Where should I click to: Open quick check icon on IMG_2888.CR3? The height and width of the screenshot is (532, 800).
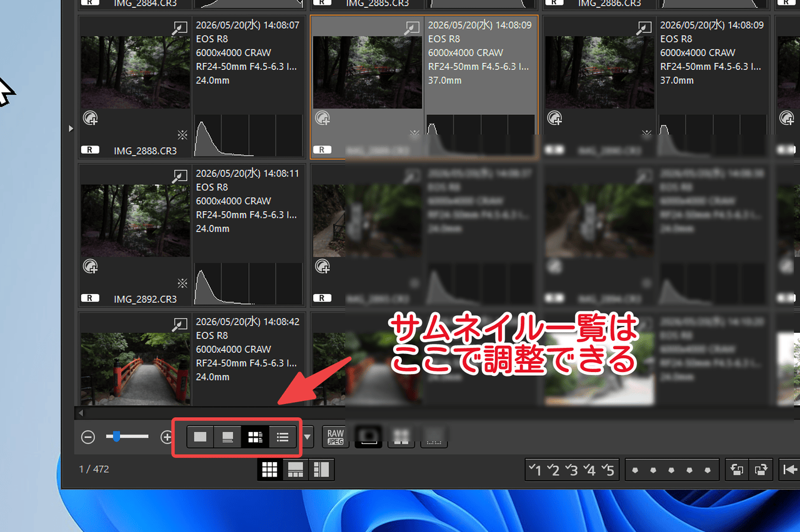(x=180, y=27)
